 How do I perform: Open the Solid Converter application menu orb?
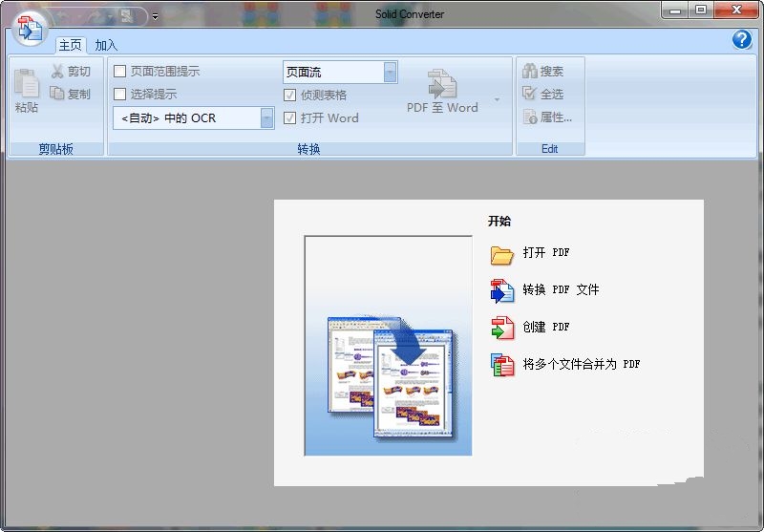(30, 28)
